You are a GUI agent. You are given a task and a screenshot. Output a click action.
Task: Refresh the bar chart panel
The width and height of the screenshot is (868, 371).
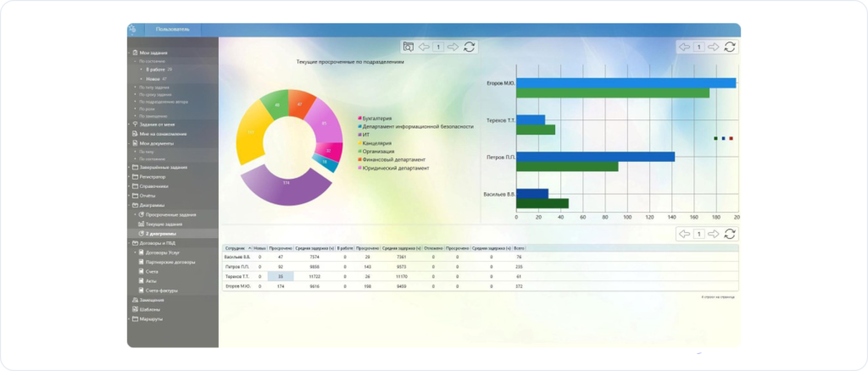point(730,47)
